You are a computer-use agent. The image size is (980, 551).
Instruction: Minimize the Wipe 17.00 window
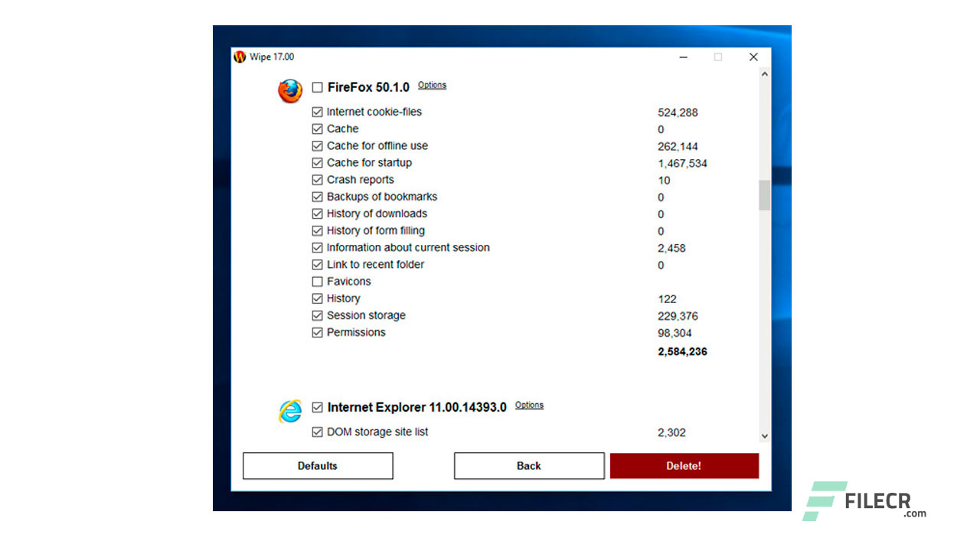pyautogui.click(x=682, y=57)
